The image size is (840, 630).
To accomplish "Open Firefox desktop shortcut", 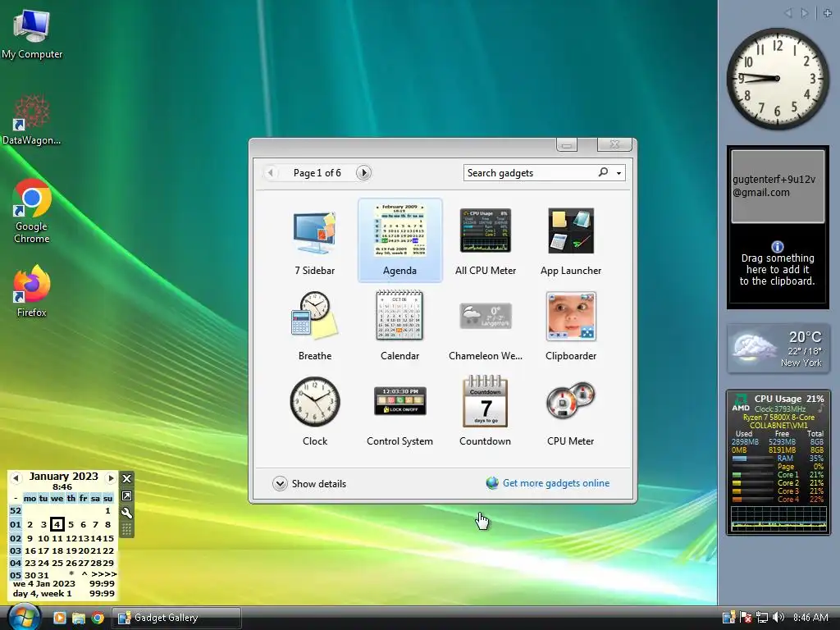I will click(32, 291).
